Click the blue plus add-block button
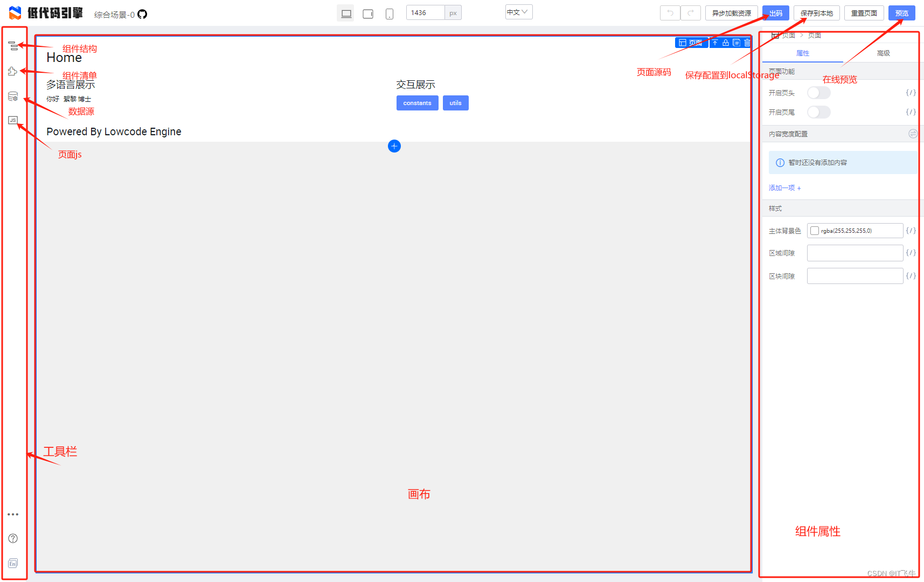Viewport: 924px width, 582px height. [x=394, y=146]
